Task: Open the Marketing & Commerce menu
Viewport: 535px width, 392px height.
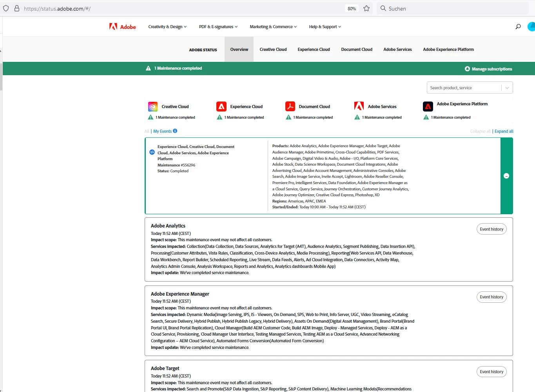Action: pos(273,27)
